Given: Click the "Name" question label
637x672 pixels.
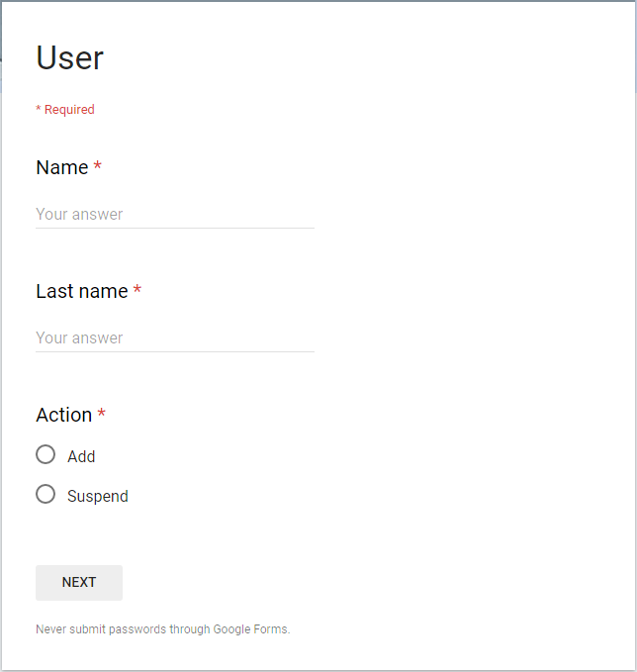Looking at the screenshot, I should (x=61, y=168).
